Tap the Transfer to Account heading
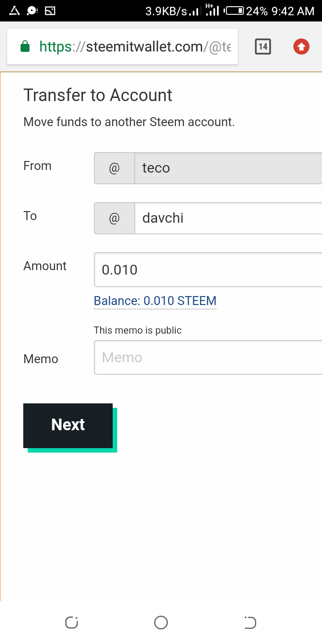This screenshot has width=322, height=644. coord(98,95)
